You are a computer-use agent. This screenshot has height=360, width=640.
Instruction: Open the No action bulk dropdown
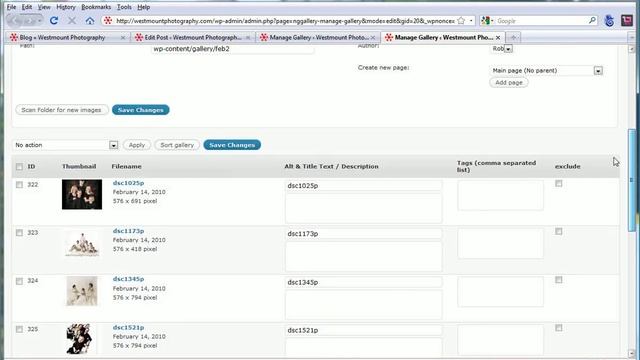point(66,145)
